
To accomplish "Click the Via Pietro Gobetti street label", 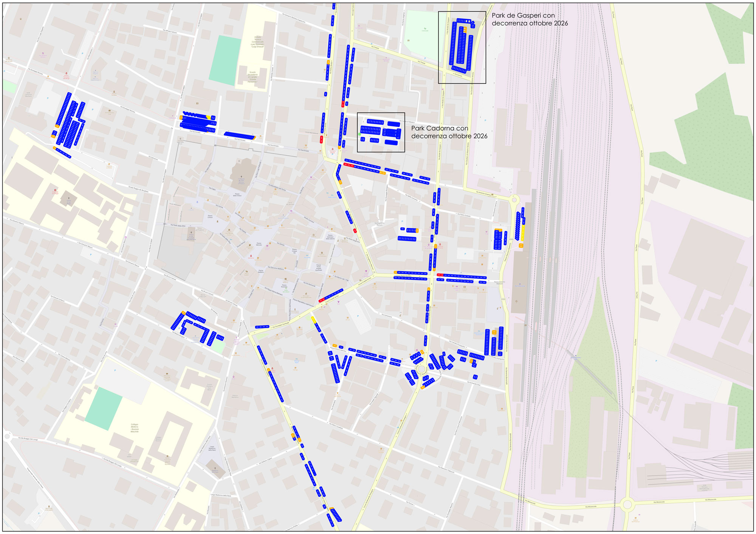I will (x=464, y=215).
